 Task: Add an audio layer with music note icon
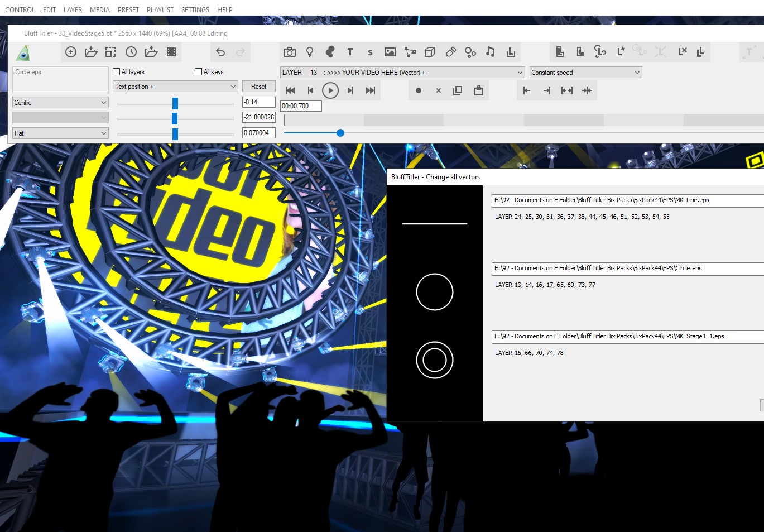coord(490,52)
